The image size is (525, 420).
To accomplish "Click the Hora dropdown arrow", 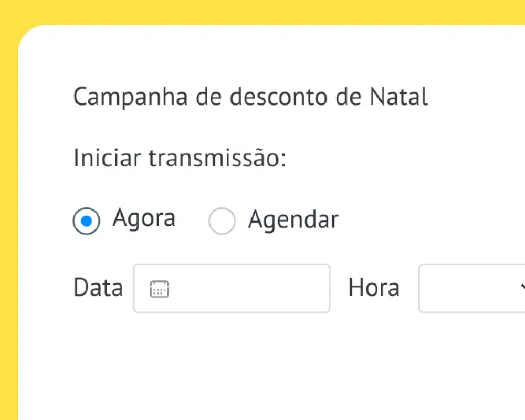I will pyautogui.click(x=522, y=287).
